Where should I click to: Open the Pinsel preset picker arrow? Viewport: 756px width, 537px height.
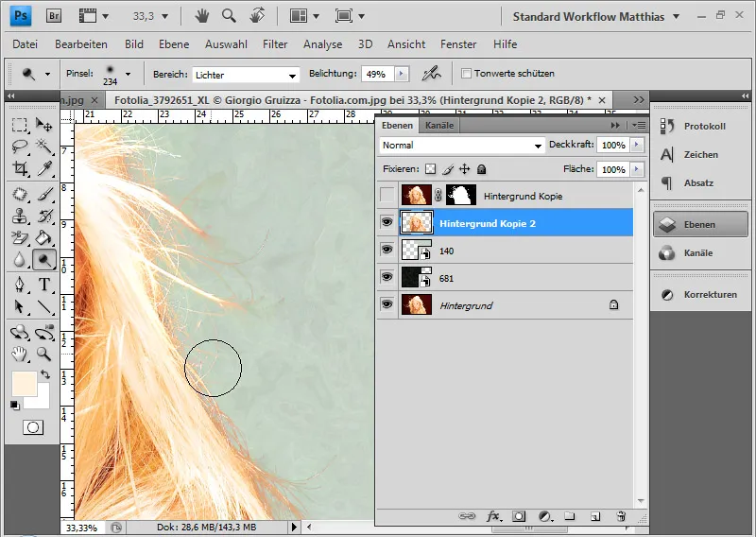click(128, 74)
